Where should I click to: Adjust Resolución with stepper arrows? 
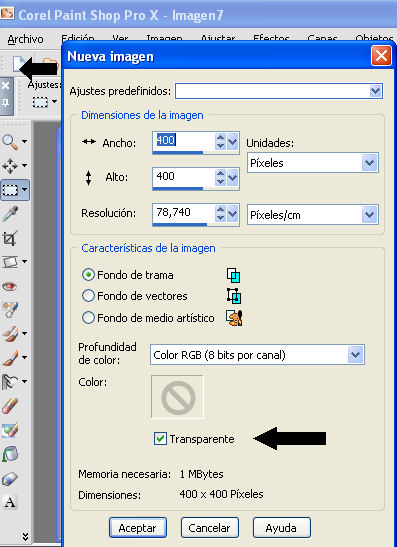coord(220,213)
